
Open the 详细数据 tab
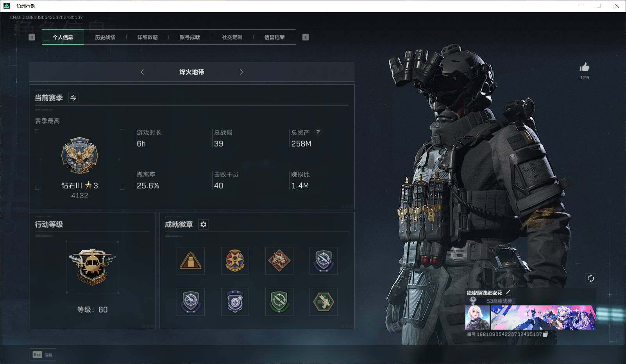(x=147, y=37)
